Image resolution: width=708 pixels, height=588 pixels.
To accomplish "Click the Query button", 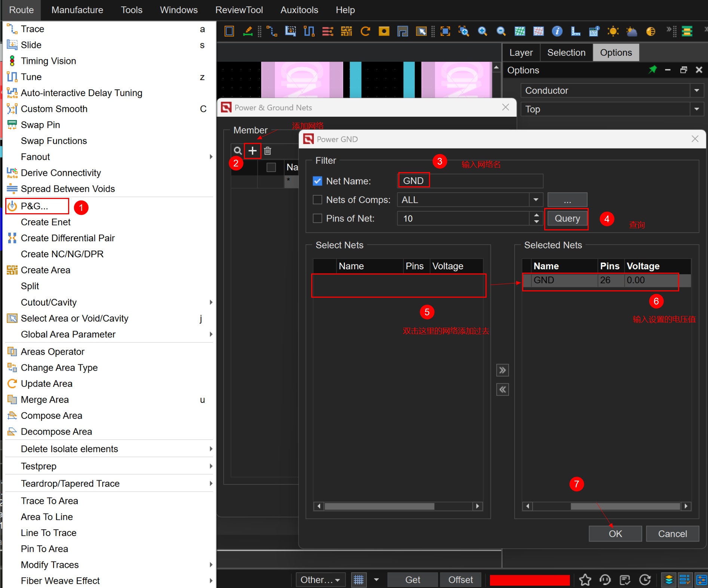I will pyautogui.click(x=567, y=218).
